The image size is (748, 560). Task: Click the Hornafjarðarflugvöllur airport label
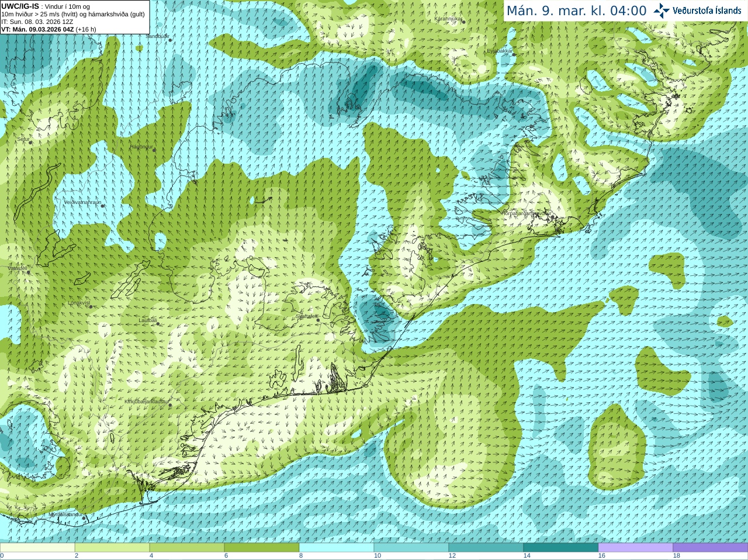click(x=527, y=213)
